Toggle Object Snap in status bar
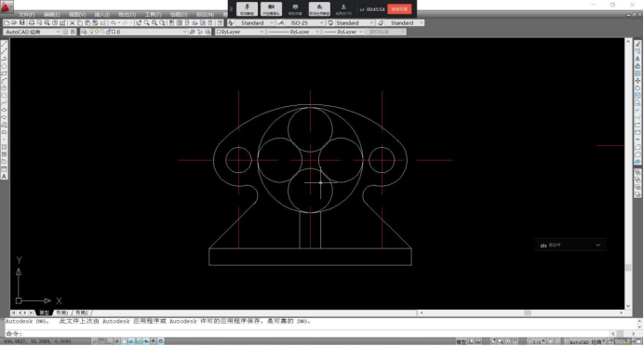Image resolution: width=644 pixels, height=346 pixels. (125, 341)
